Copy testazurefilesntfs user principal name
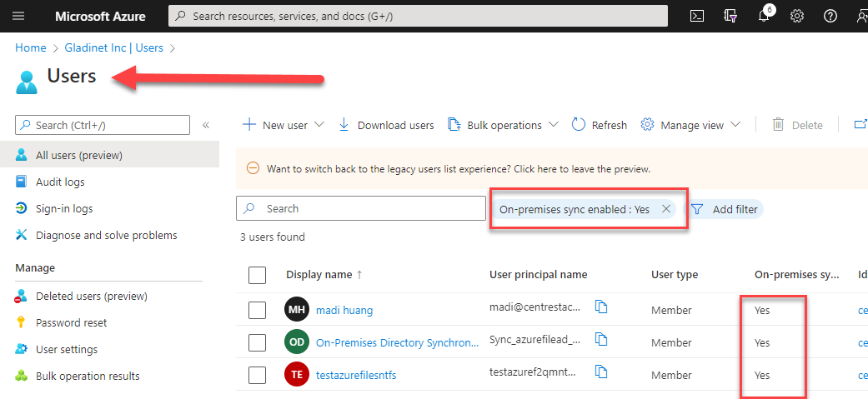The image size is (868, 399). click(601, 372)
